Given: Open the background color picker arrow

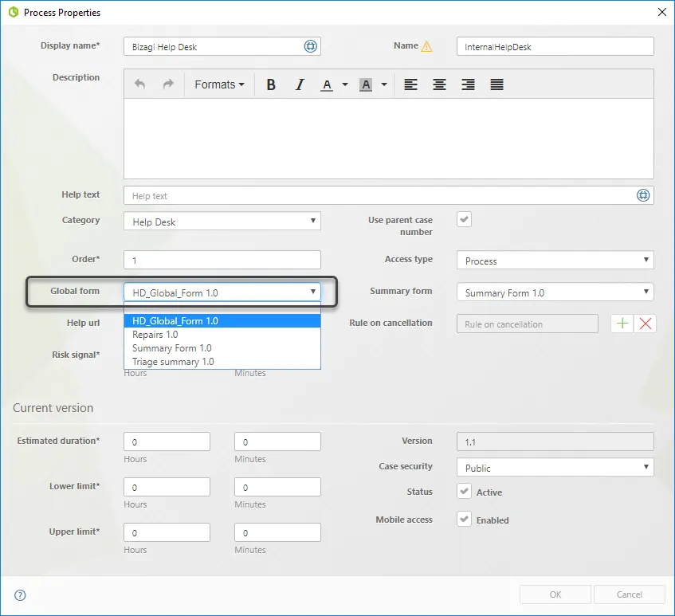Looking at the screenshot, I should point(384,84).
